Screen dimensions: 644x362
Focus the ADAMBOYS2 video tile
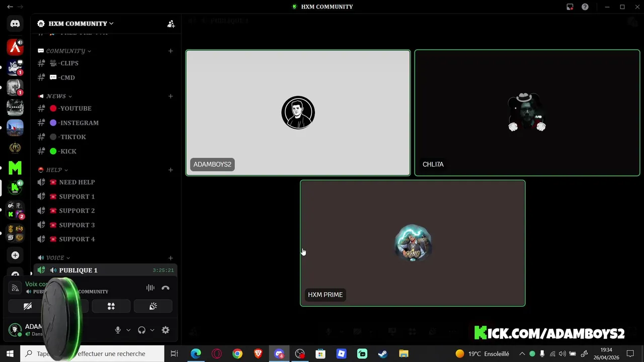click(x=298, y=113)
